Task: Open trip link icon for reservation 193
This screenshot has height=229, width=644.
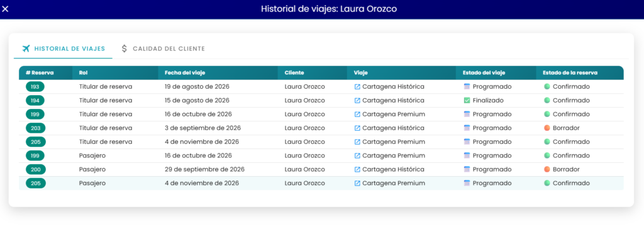Action: [357, 87]
